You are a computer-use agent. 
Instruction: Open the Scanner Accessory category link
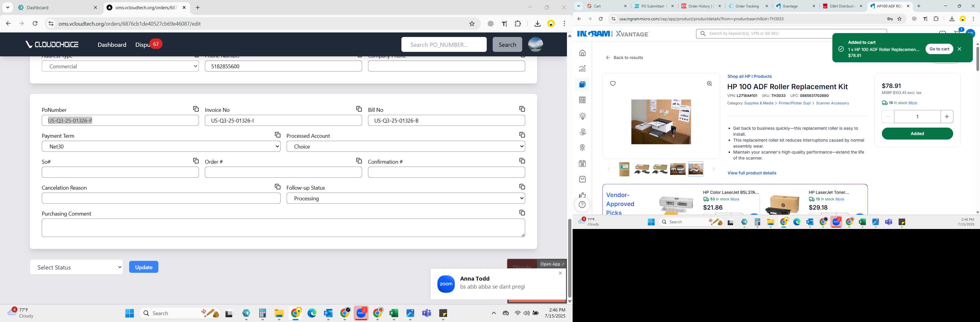(x=832, y=103)
